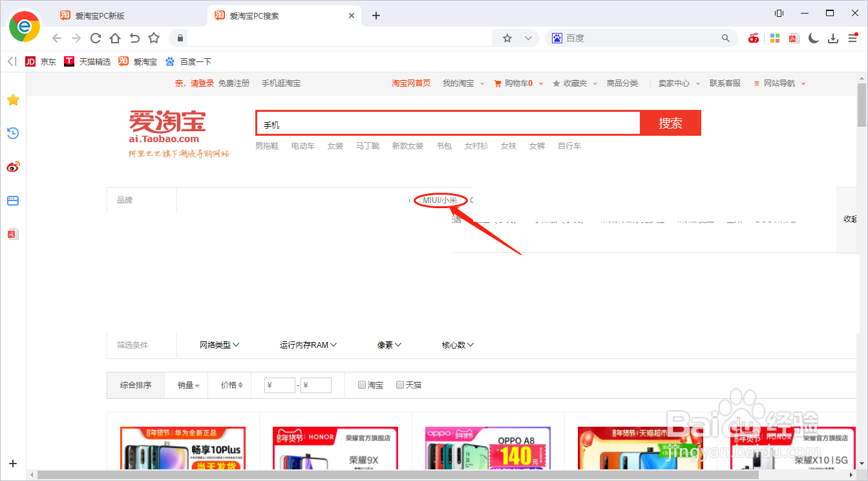868x481 pixels.
Task: Open the OPPO A8 product thumbnail
Action: [x=488, y=448]
